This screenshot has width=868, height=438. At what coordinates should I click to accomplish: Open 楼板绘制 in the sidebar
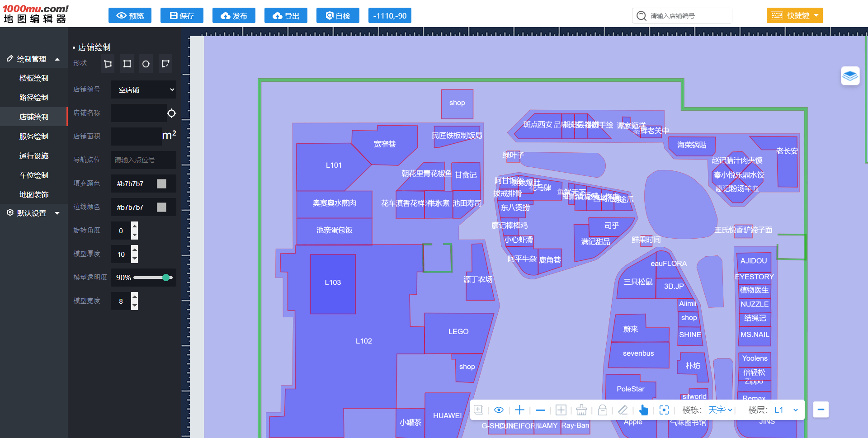click(x=33, y=78)
